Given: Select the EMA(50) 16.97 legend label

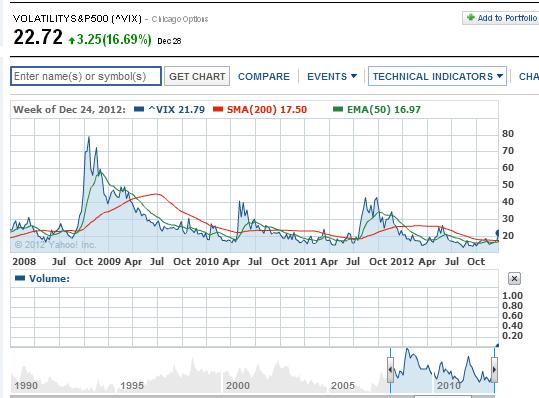Looking at the screenshot, I should pos(384,110).
